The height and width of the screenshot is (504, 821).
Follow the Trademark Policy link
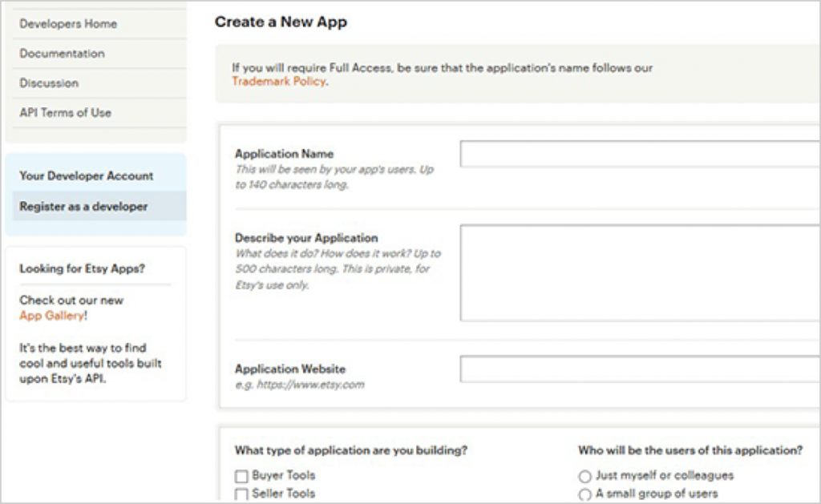click(x=278, y=81)
